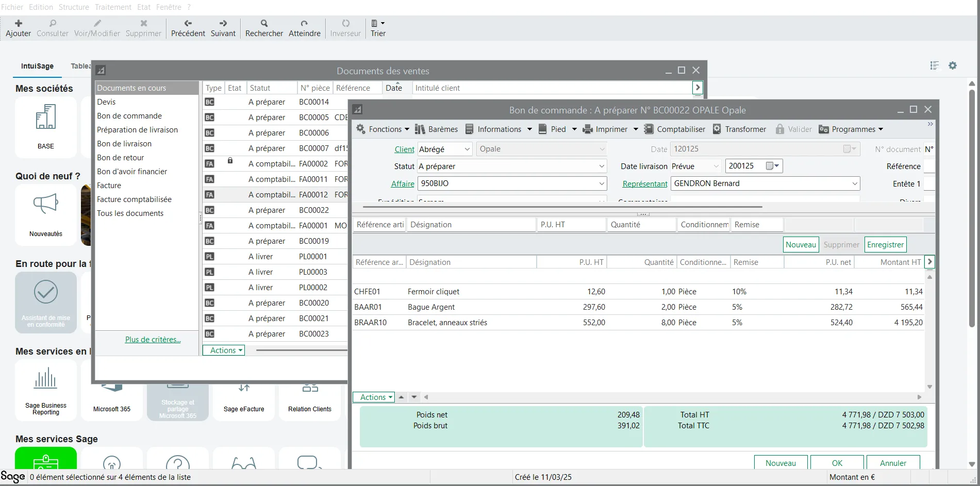
Task: Click Transformer icon
Action: 717,129
